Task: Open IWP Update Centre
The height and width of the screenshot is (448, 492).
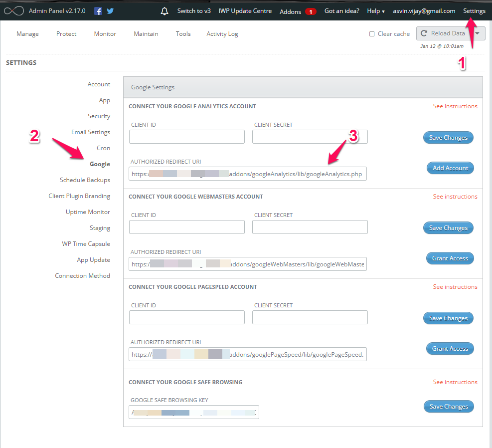Action: [245, 11]
